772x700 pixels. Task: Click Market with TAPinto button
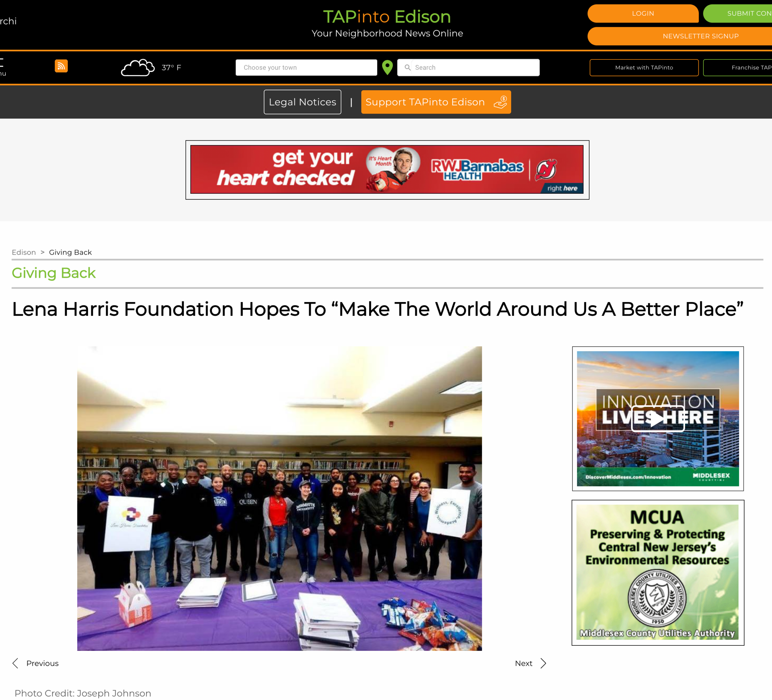pos(644,67)
